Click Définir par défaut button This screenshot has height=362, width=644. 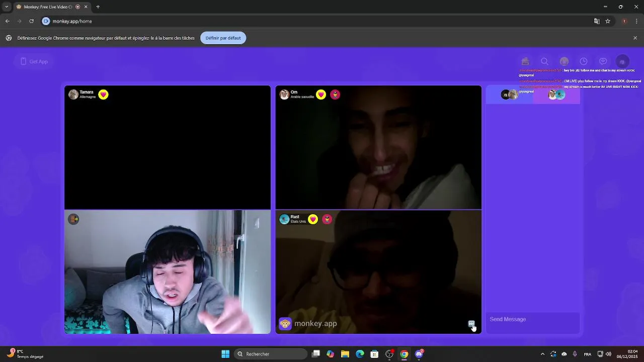click(x=223, y=38)
